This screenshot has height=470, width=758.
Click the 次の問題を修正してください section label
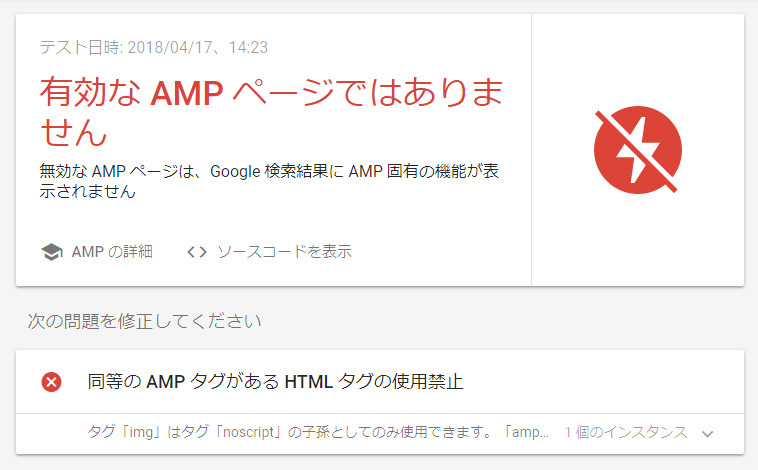pyautogui.click(x=144, y=321)
